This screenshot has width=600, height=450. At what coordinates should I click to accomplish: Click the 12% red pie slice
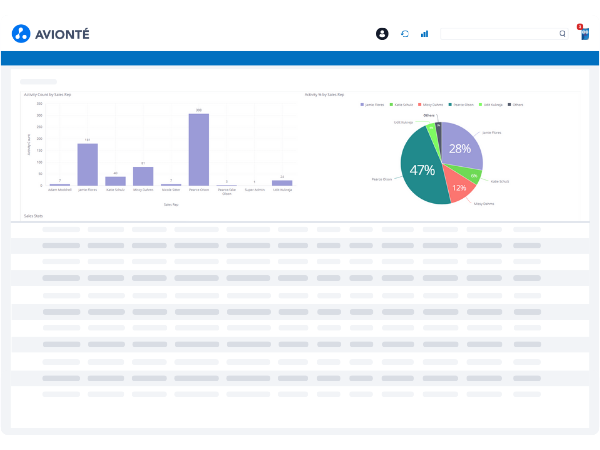click(458, 187)
